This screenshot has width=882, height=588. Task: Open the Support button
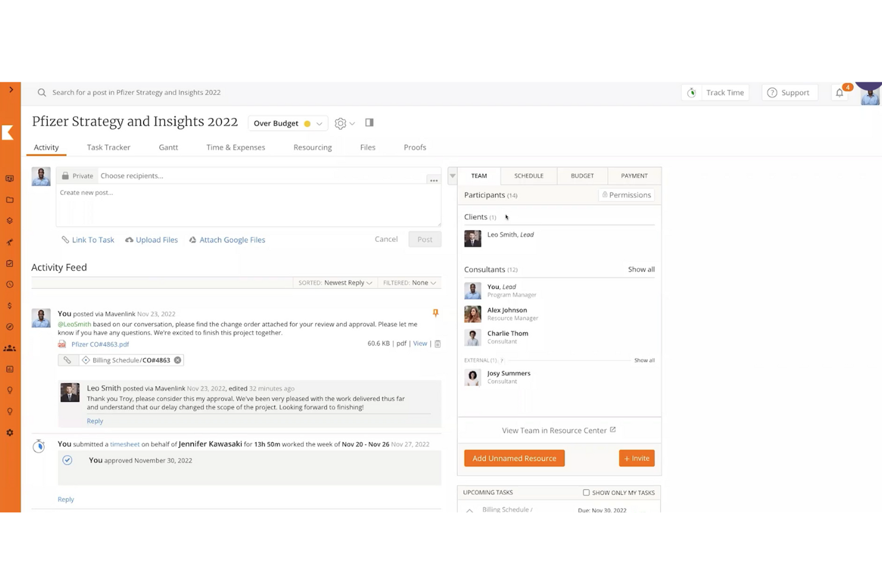tap(788, 92)
